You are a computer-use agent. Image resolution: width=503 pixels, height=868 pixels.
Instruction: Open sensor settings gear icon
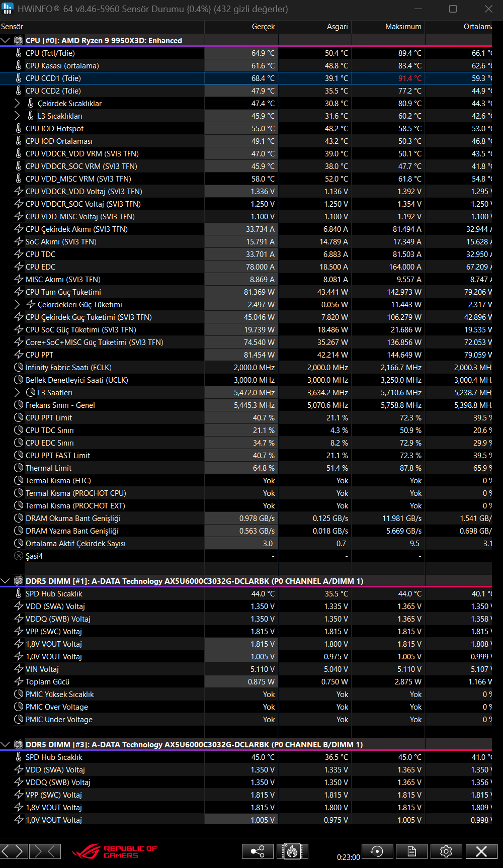tap(446, 851)
